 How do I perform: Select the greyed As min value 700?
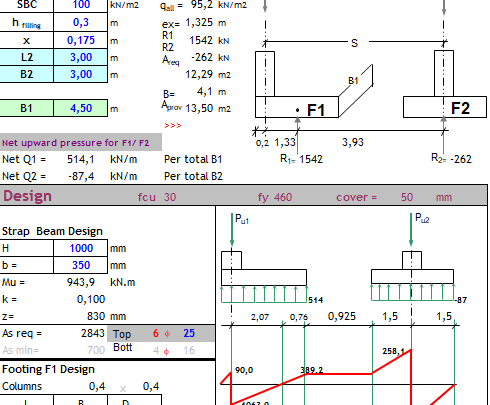click(x=96, y=350)
